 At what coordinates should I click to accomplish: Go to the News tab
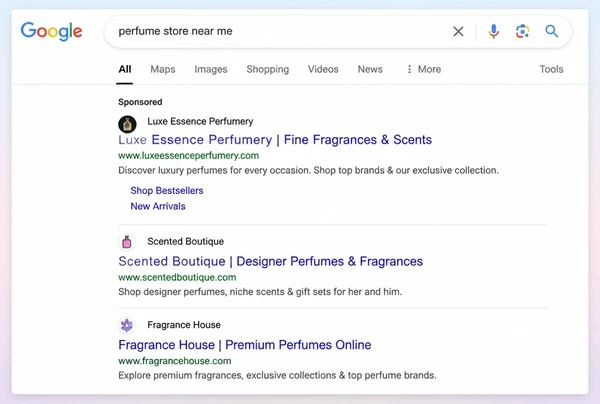click(x=370, y=69)
